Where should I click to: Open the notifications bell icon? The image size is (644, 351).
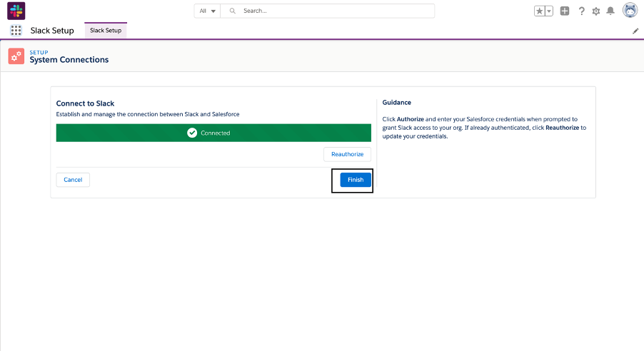pyautogui.click(x=610, y=11)
